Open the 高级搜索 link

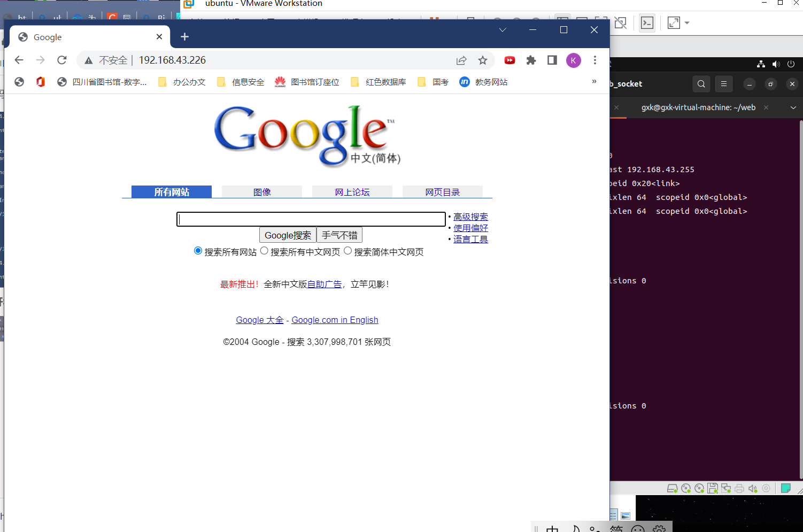(470, 217)
